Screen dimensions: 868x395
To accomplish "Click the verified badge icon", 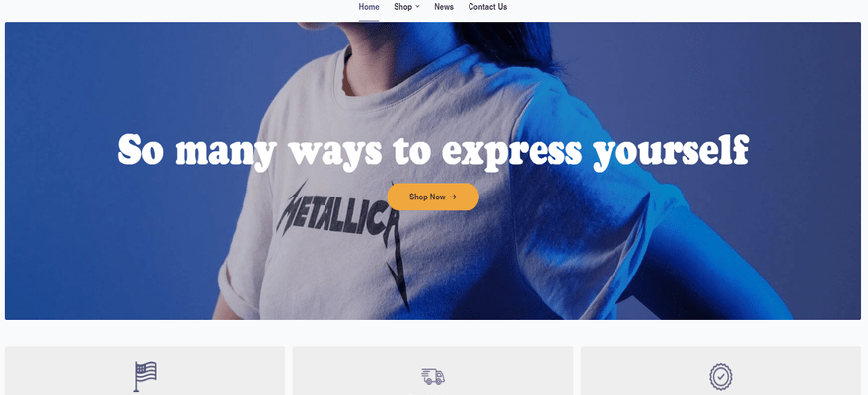I will click(721, 376).
